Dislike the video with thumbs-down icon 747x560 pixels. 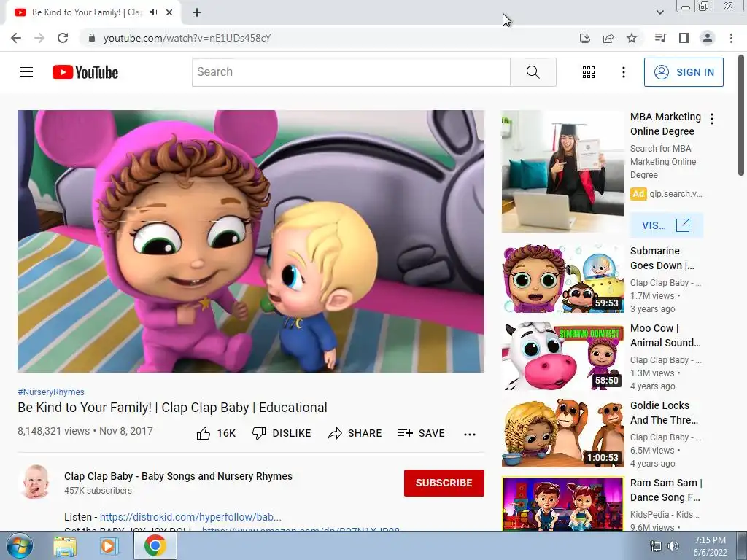282,433
